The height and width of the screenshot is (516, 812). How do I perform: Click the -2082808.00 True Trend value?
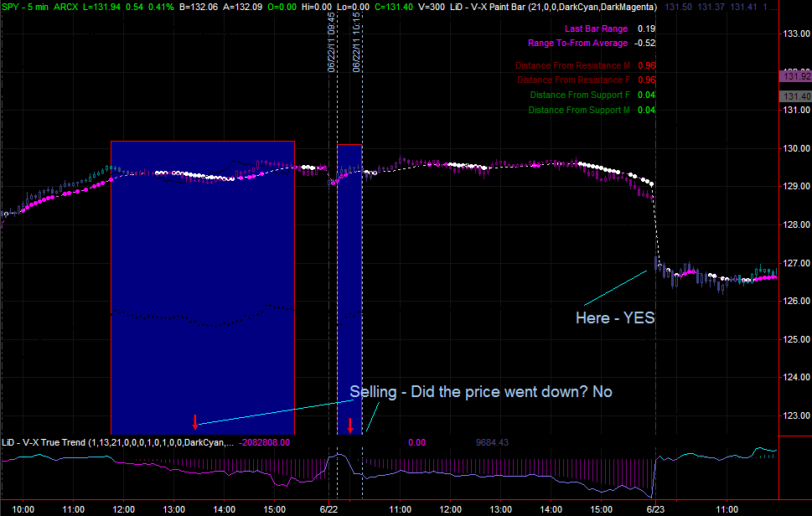tap(264, 442)
